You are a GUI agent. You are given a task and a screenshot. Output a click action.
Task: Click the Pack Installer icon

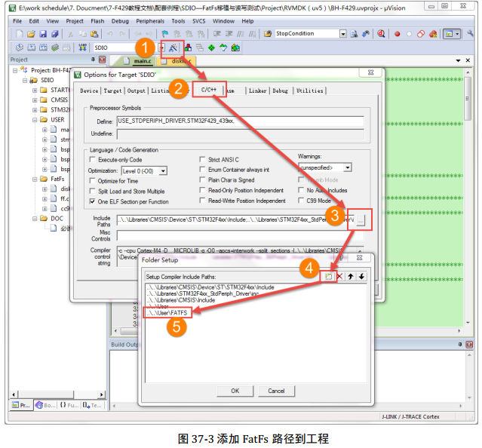pos(235,48)
